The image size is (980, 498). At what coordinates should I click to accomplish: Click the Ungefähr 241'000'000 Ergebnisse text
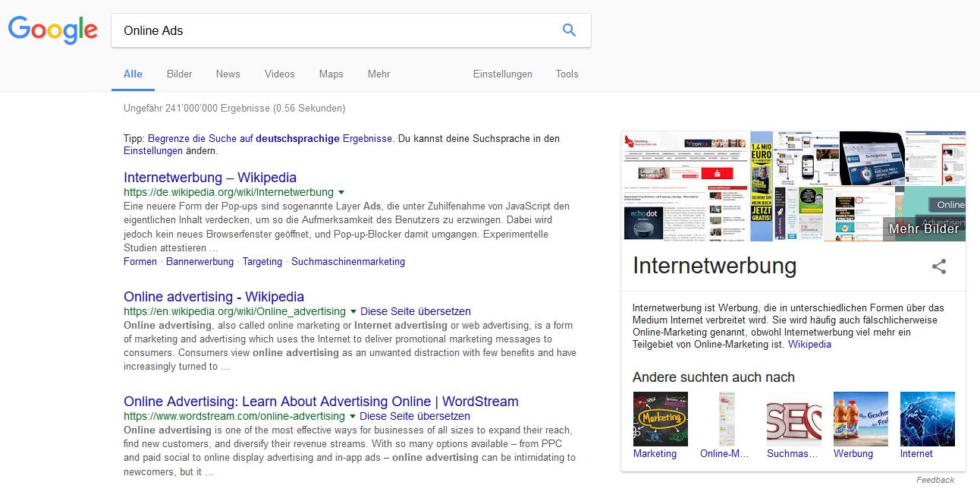[x=234, y=109]
